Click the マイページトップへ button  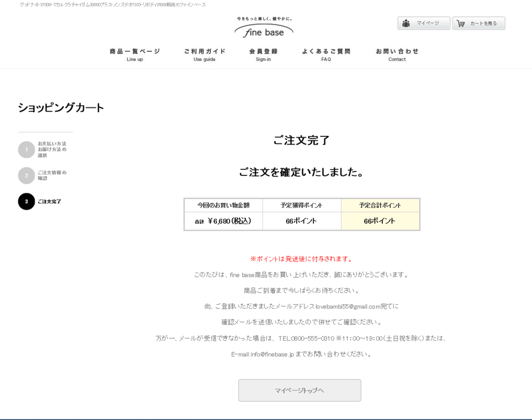[x=300, y=390]
